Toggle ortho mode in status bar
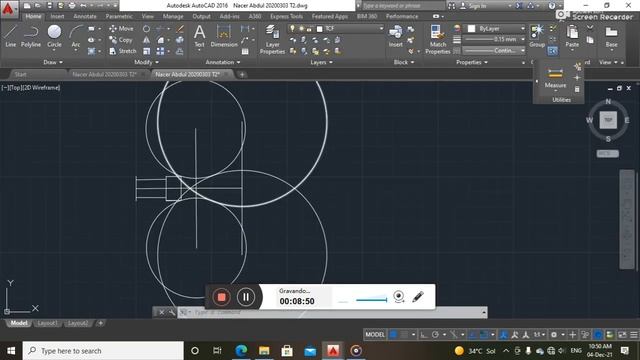Image resolution: width=640 pixels, height=360 pixels. point(424,335)
